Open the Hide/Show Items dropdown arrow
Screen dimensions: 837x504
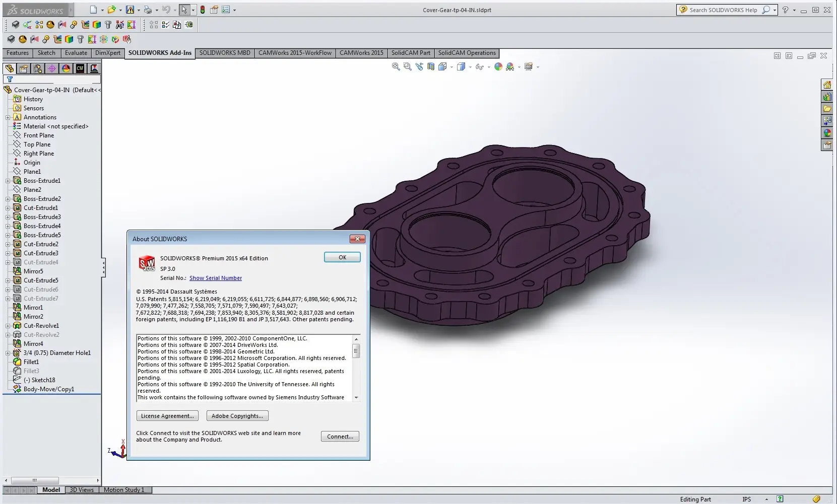pos(489,67)
